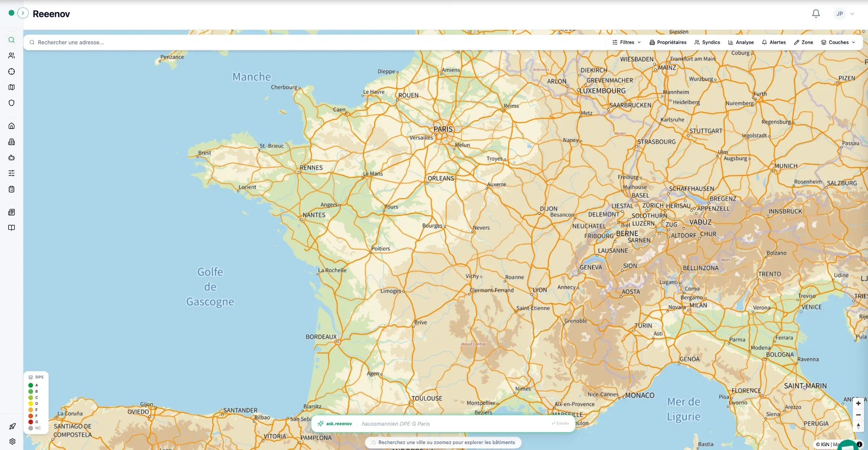Click the DIJON label on the map
Image resolution: width=868 pixels, height=450 pixels.
click(549, 209)
